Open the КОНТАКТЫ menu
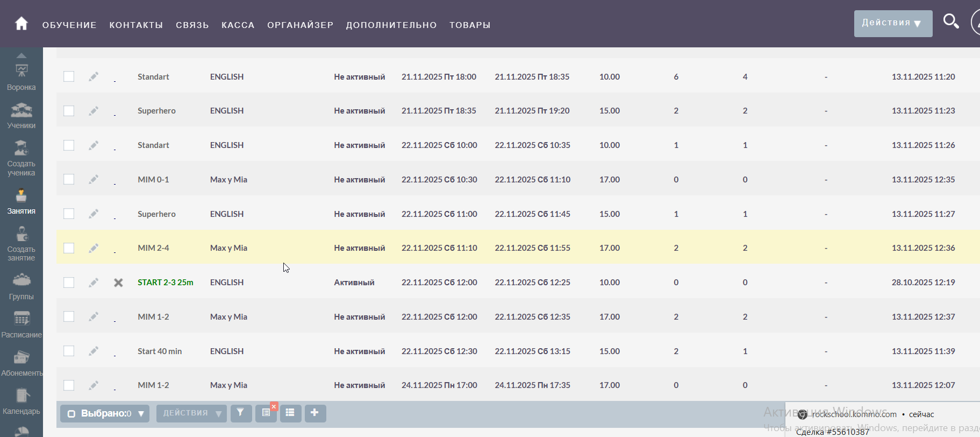The height and width of the screenshot is (437, 980). 136,25
